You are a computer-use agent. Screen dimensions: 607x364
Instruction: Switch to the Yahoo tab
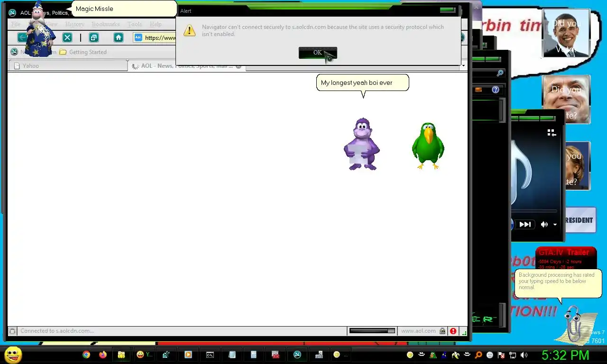(x=68, y=66)
